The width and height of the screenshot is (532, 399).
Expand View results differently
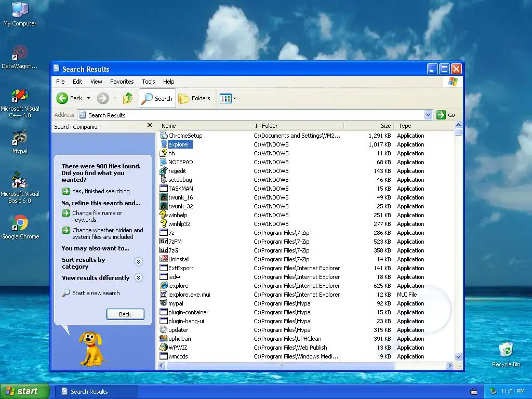point(138,278)
